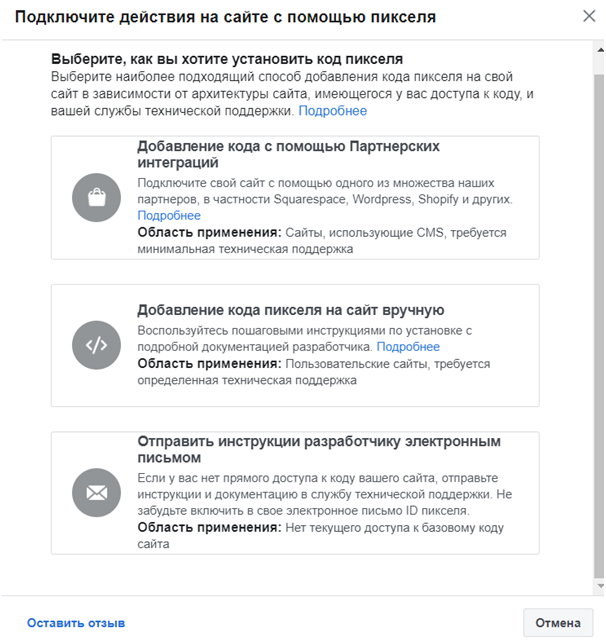Viewport: 606px width, 643px height.
Task: Close the pixel dialog with the X
Action: click(589, 16)
